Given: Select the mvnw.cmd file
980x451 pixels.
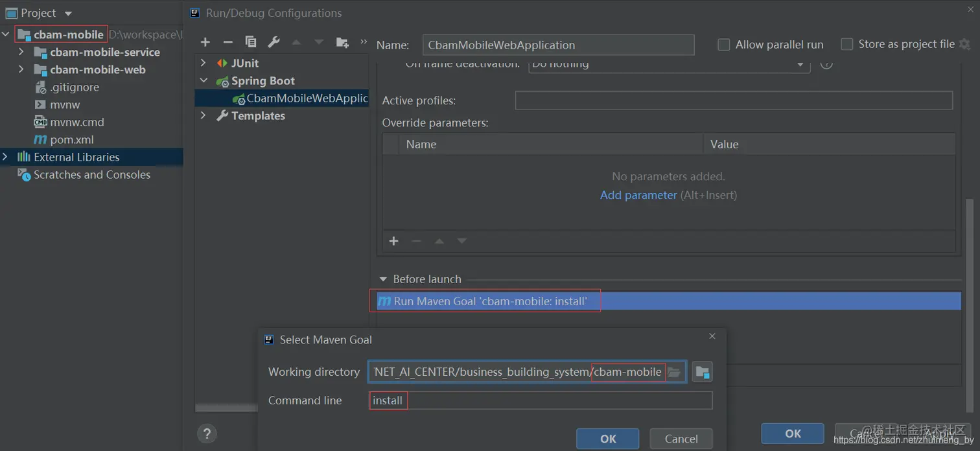Looking at the screenshot, I should [69, 122].
